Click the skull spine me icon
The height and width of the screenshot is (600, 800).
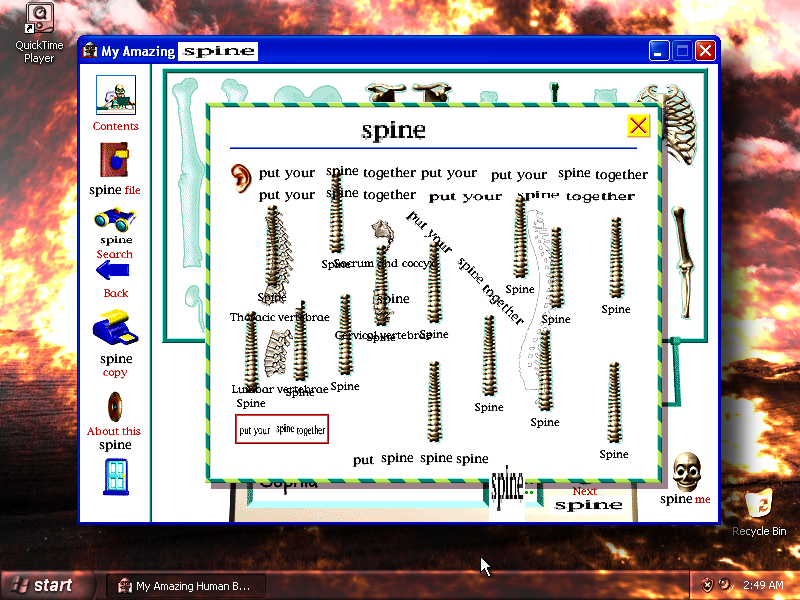tap(686, 471)
